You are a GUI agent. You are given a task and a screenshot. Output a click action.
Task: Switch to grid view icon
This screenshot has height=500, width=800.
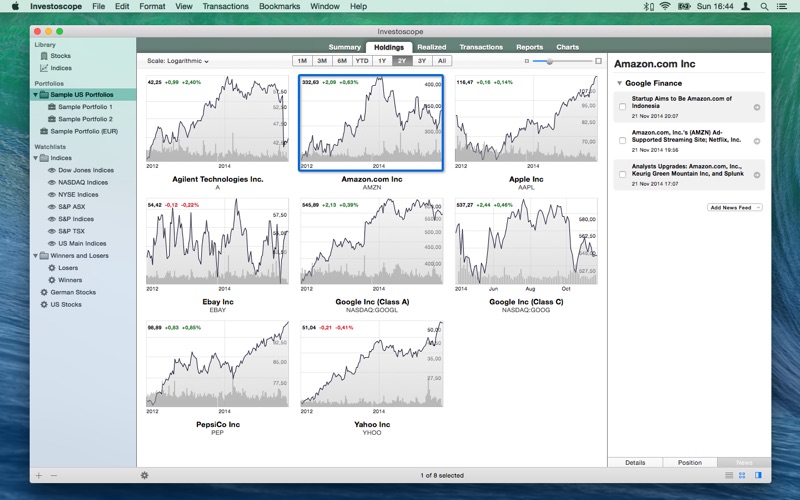tap(742, 475)
